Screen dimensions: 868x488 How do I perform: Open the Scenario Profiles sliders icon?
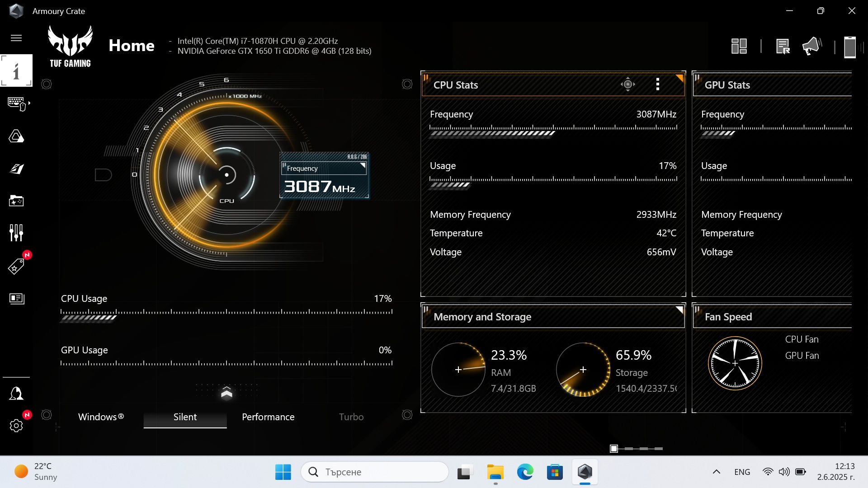tap(16, 233)
